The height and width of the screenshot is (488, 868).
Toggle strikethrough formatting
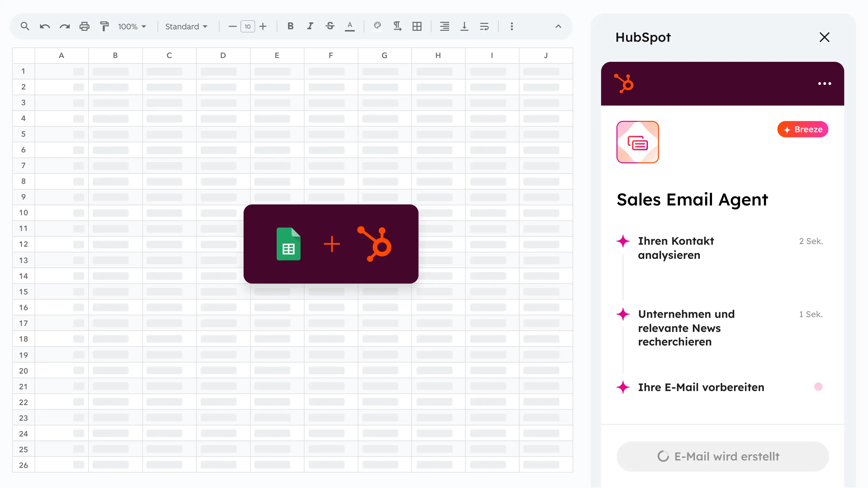[x=330, y=26]
